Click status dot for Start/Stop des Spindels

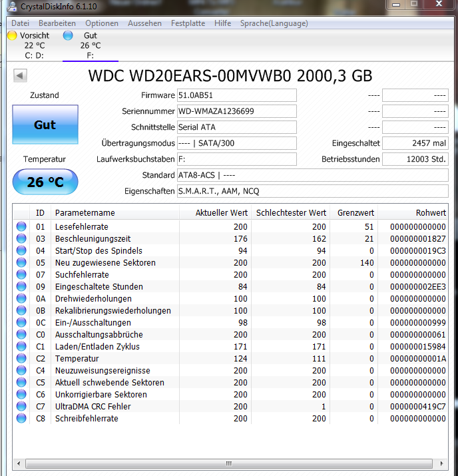click(x=21, y=250)
